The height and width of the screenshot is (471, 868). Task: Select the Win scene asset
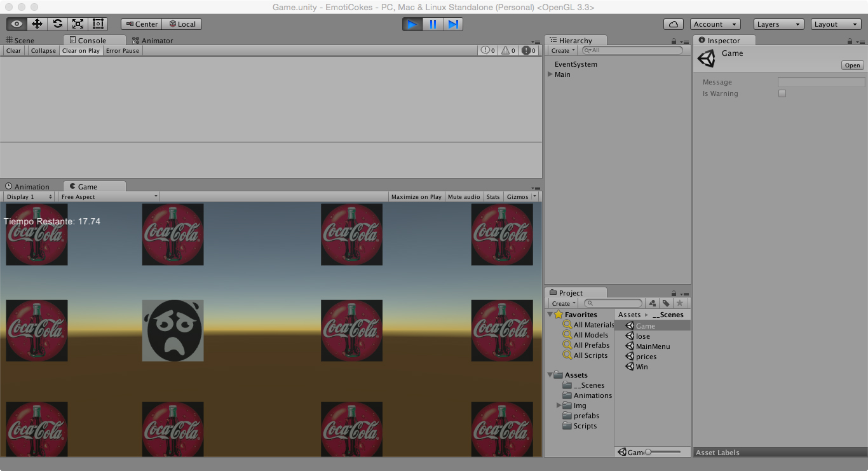(637, 367)
